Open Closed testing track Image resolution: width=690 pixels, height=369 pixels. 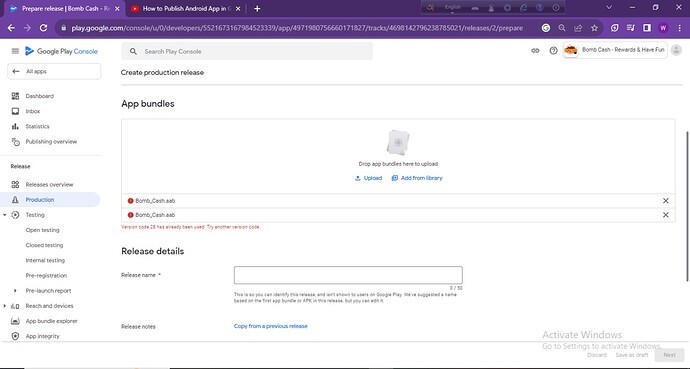pos(44,245)
